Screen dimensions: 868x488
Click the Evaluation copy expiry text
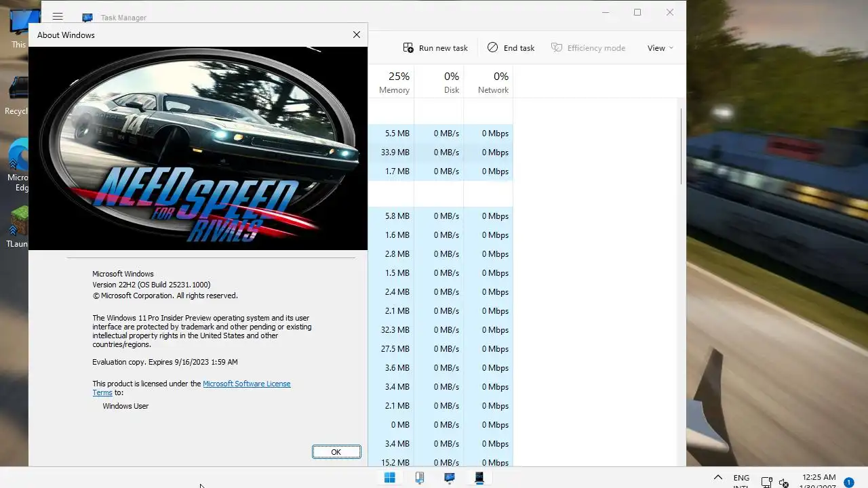point(165,362)
